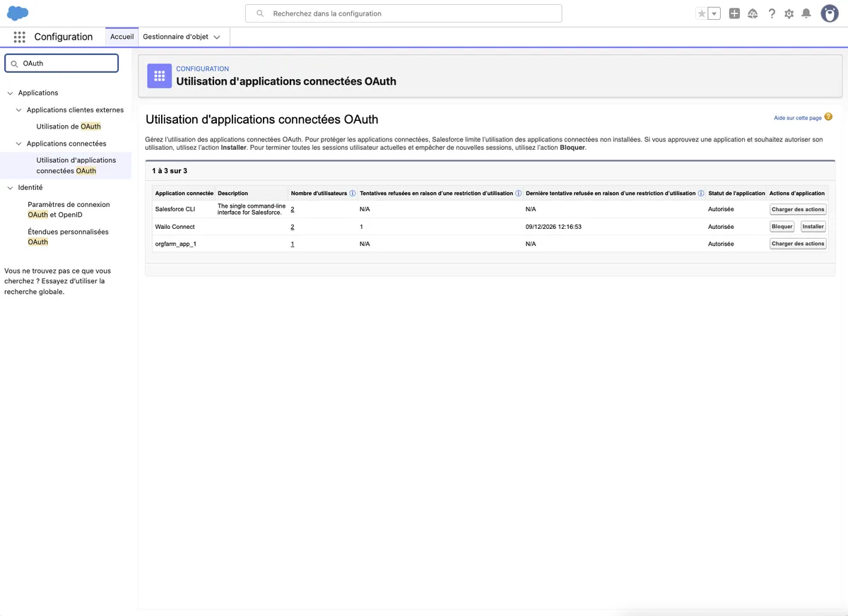The height and width of the screenshot is (616, 848).
Task: Expand the Gestionnaire d'objet tab chevron
Action: click(x=217, y=37)
